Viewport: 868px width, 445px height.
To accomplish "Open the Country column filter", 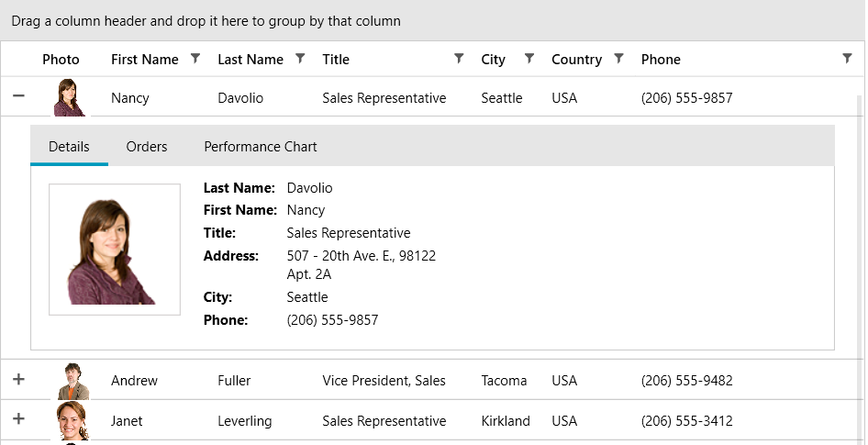I will tap(618, 59).
